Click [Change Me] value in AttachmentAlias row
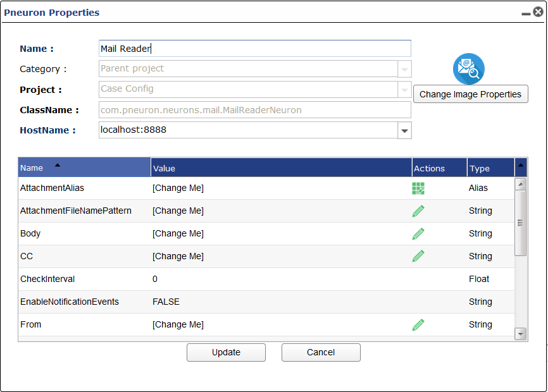Viewport: 548px width, 392px height. click(x=178, y=188)
